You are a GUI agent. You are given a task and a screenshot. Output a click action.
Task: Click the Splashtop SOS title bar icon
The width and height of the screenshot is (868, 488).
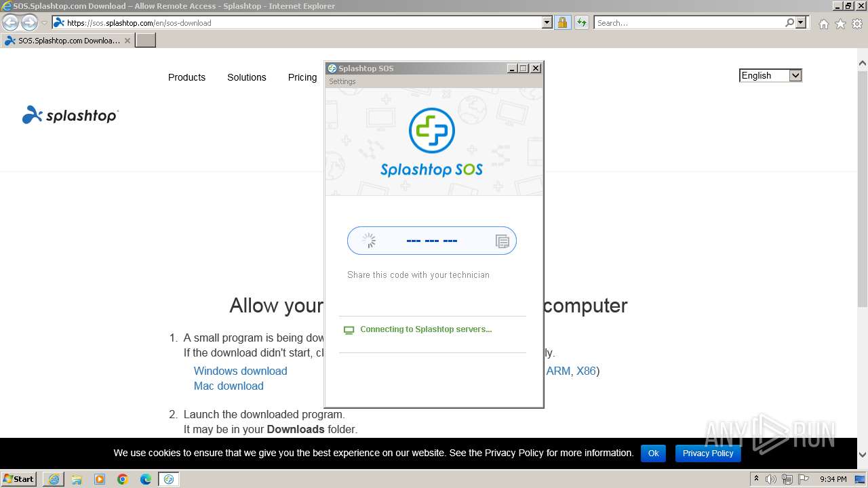(332, 68)
